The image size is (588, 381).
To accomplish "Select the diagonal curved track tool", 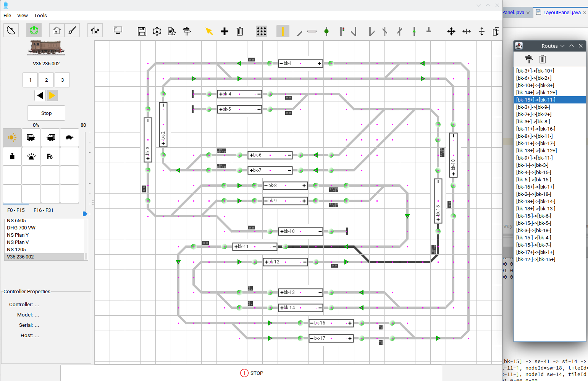I will click(299, 33).
